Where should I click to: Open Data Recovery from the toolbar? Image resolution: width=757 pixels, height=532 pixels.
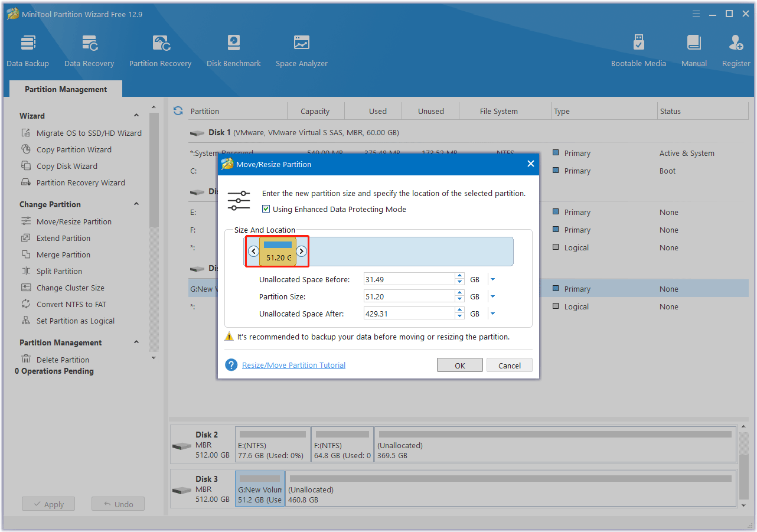89,50
